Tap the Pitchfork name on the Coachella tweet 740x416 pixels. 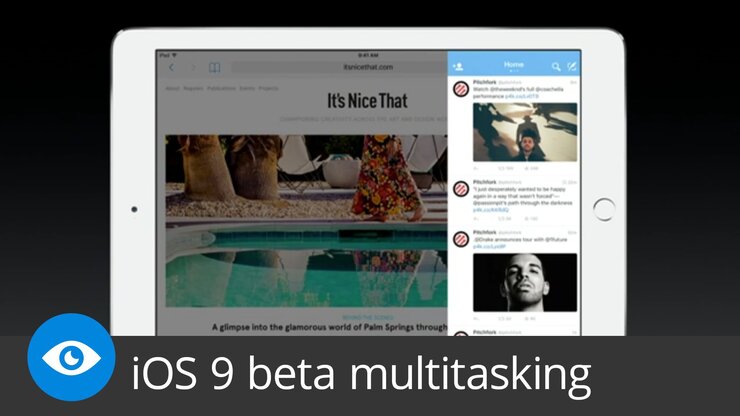(x=485, y=82)
